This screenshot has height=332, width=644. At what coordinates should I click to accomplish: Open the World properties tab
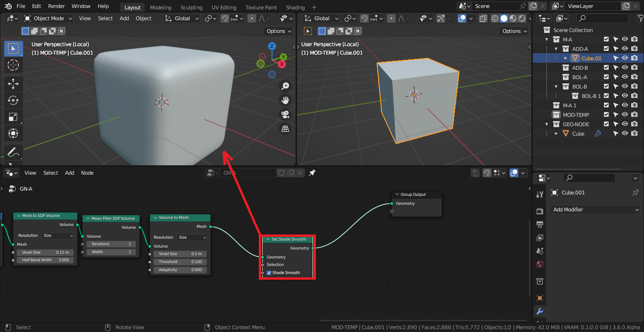click(540, 264)
